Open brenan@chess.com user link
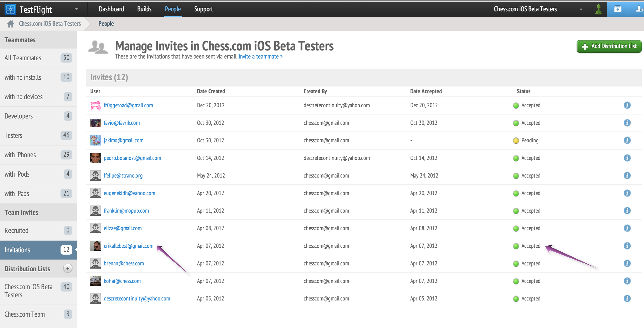This screenshot has height=328, width=644. tap(124, 263)
